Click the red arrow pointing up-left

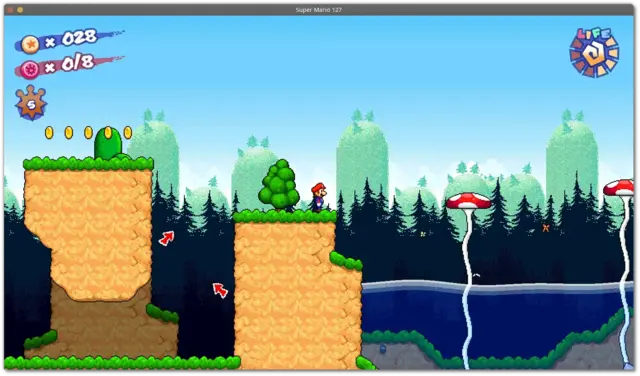220,290
